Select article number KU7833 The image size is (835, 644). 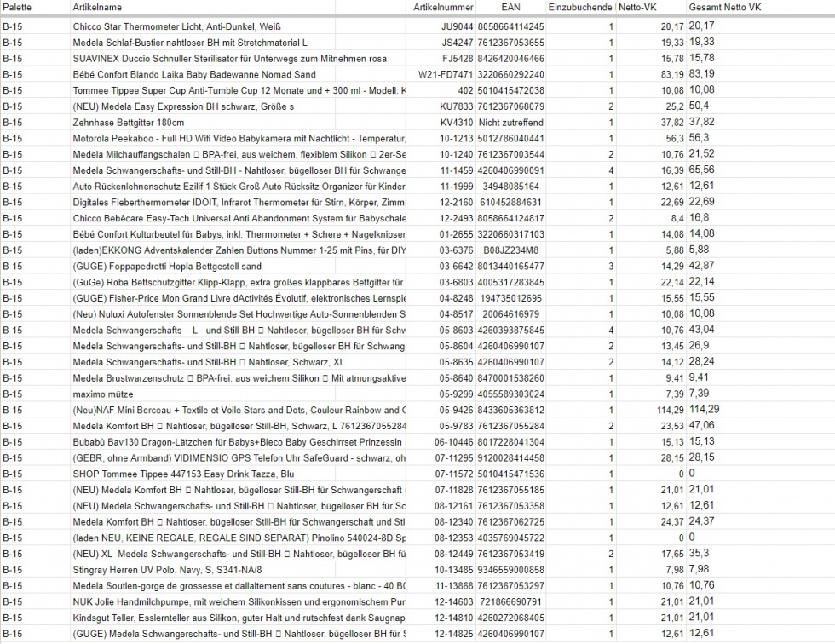[x=457, y=106]
